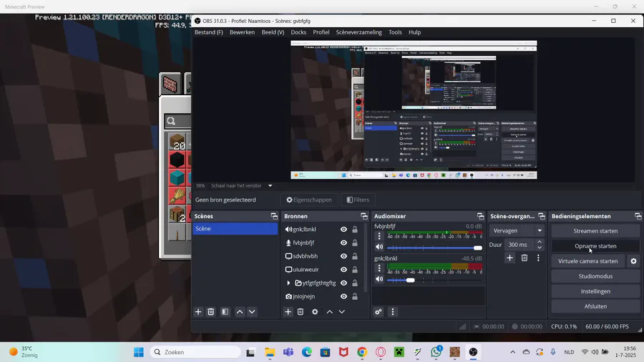Viewport: 644px width, 362px height.
Task: Add a new scene with plus icon
Action: 198,312
